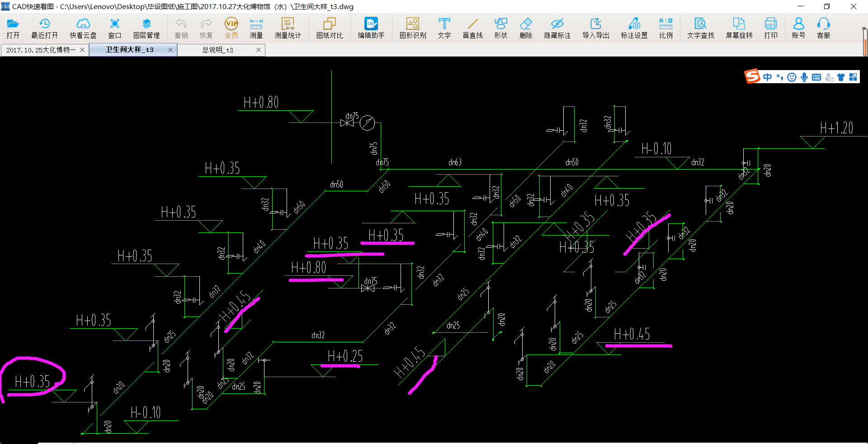Open a file with the 打开 icon
This screenshot has height=444, width=868.
point(13,28)
